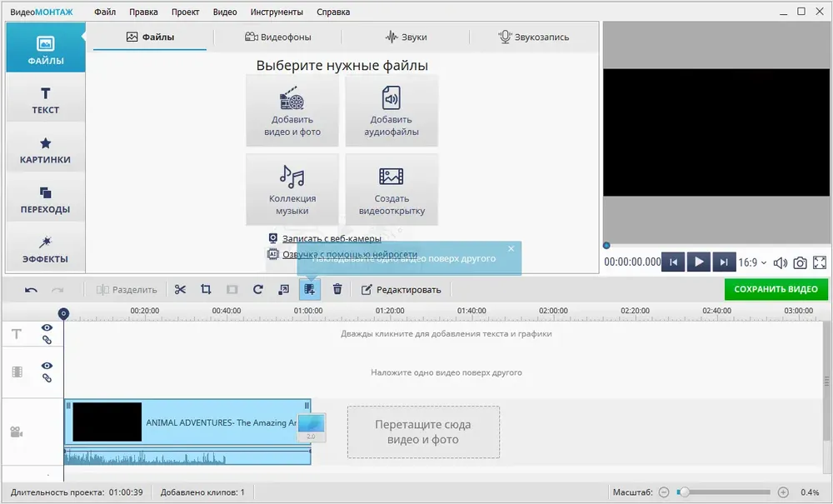
Task: Click the undo arrow icon
Action: [31, 290]
